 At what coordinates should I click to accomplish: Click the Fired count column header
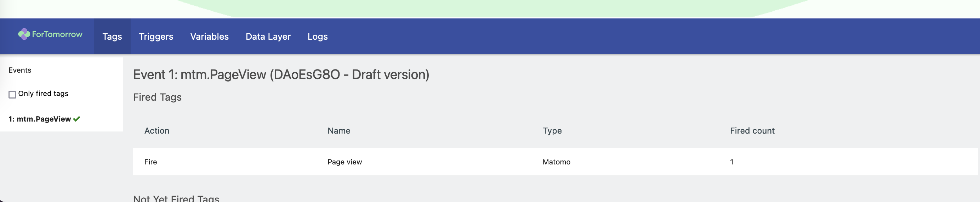[752, 131]
